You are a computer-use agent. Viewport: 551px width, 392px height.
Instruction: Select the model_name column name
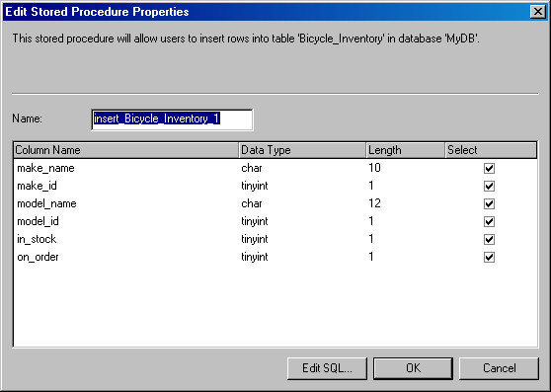click(46, 203)
